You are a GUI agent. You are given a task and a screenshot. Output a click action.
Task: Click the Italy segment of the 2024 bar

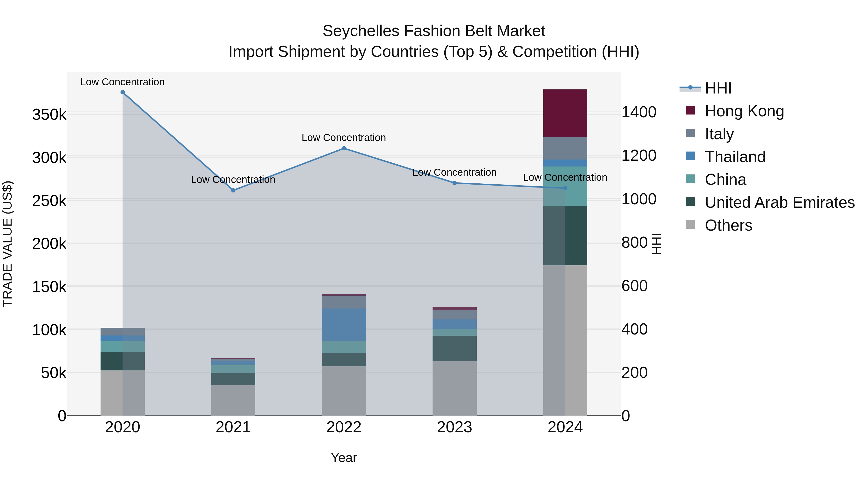point(565,148)
